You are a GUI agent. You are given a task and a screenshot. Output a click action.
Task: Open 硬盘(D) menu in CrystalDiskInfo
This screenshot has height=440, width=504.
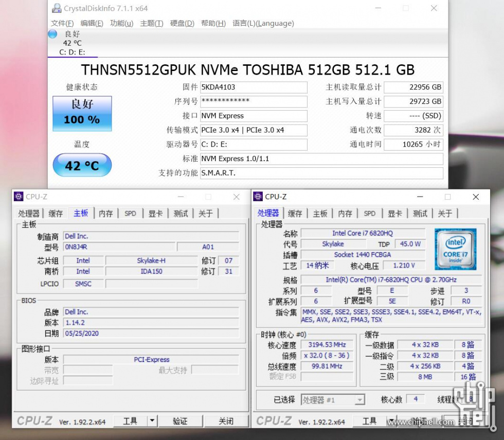[x=182, y=23]
